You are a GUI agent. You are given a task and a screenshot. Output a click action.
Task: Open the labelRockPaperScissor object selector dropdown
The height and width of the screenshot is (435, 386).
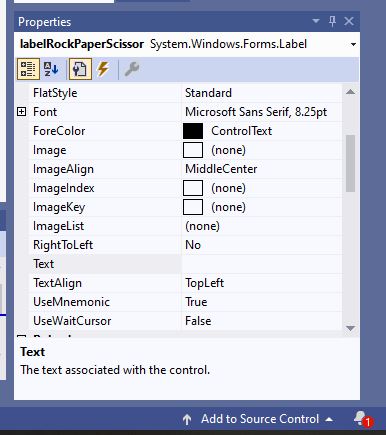pyautogui.click(x=353, y=44)
